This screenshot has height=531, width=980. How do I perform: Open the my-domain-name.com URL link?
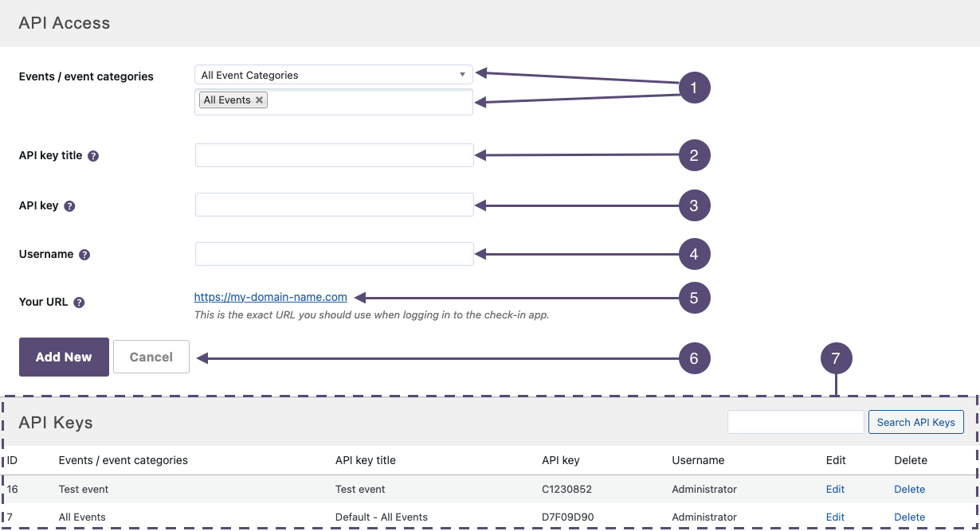[270, 297]
